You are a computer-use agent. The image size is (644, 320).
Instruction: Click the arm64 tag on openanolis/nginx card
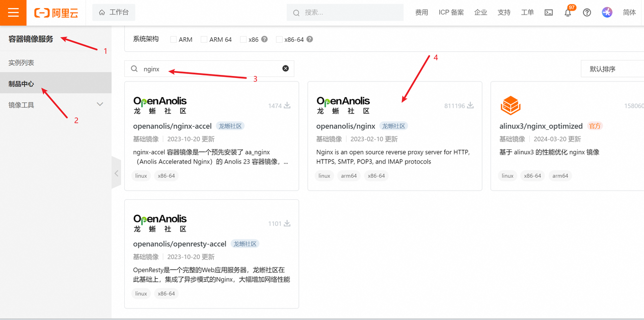[x=349, y=176]
